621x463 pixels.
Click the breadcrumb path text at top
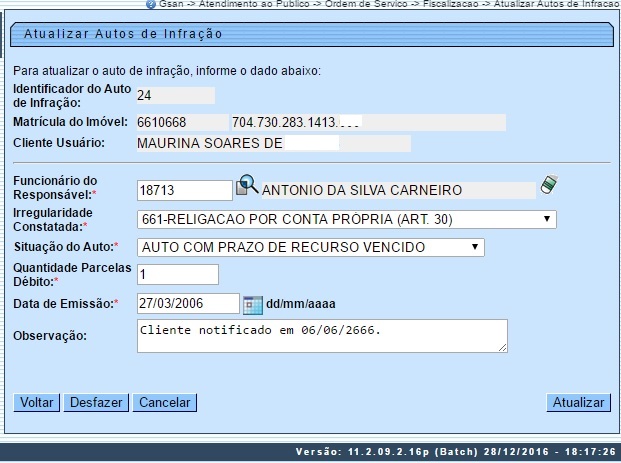(389, 4)
